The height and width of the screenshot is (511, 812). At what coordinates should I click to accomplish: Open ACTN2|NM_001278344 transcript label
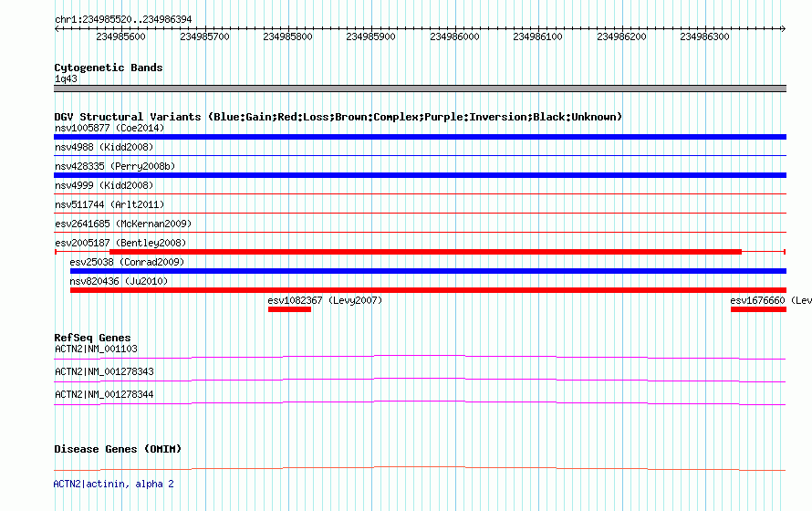(104, 394)
